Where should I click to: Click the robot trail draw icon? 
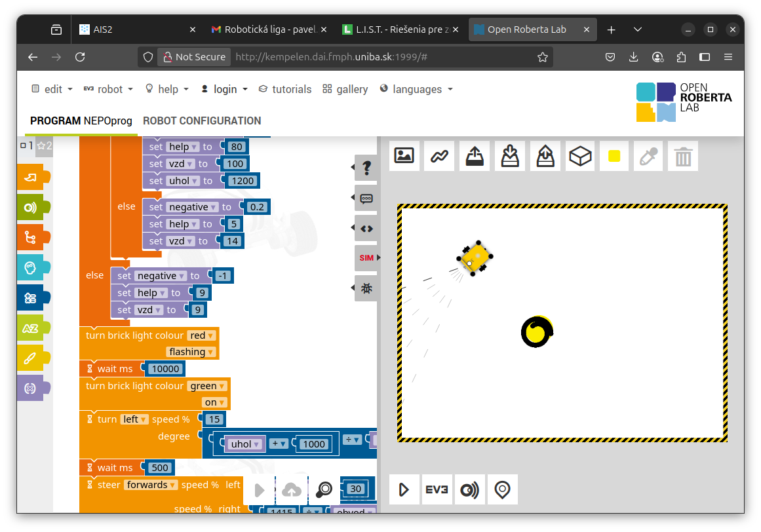tap(439, 156)
